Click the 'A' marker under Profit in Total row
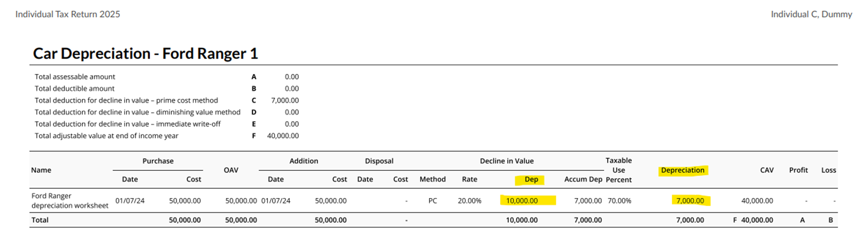The width and height of the screenshot is (868, 241). 802,220
